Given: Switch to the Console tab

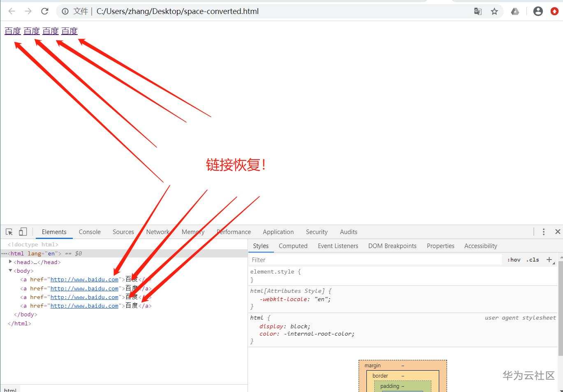Looking at the screenshot, I should [90, 232].
